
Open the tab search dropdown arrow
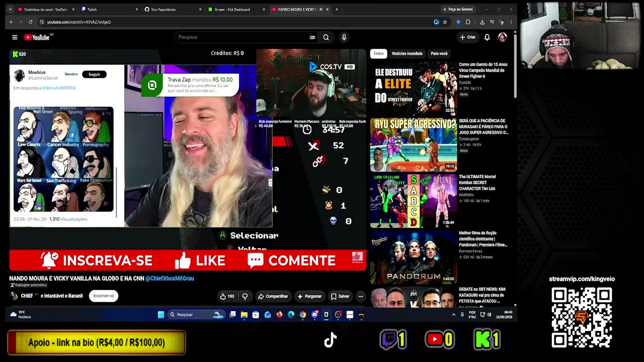pyautogui.click(x=11, y=10)
